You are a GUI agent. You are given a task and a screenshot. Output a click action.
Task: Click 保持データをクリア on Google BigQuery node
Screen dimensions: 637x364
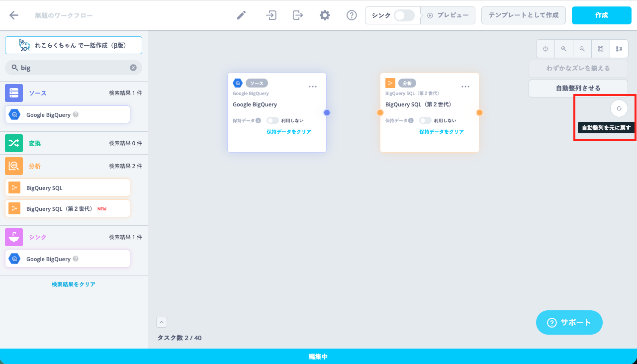289,132
